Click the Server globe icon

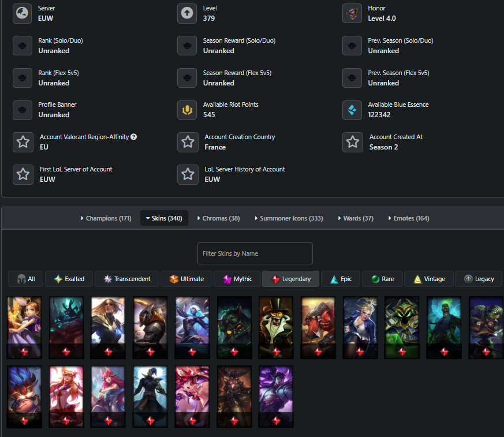[x=22, y=13]
